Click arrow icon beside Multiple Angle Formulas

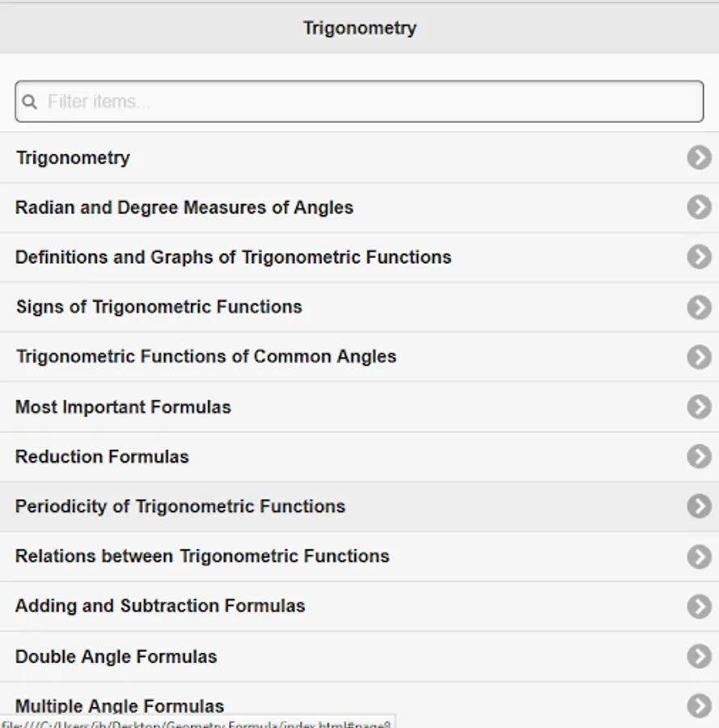coord(699,705)
